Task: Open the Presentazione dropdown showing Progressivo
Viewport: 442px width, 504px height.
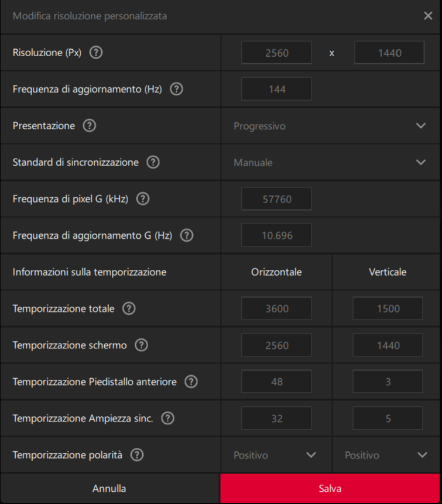Action: click(x=331, y=125)
